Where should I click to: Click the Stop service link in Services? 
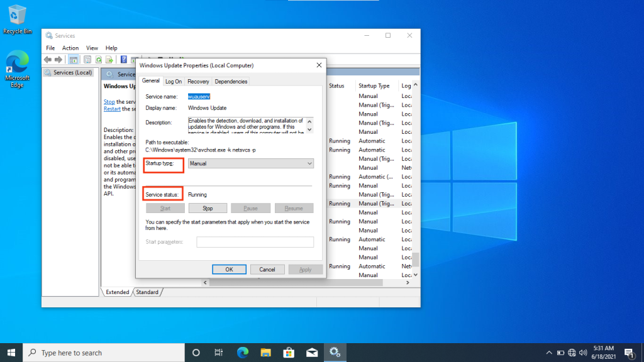click(109, 102)
